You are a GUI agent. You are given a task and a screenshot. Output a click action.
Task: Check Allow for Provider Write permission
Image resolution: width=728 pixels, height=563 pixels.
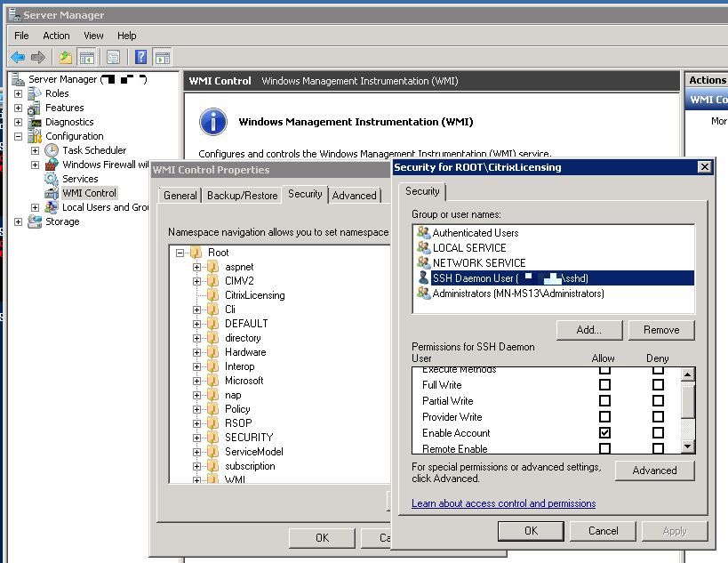pyautogui.click(x=604, y=417)
